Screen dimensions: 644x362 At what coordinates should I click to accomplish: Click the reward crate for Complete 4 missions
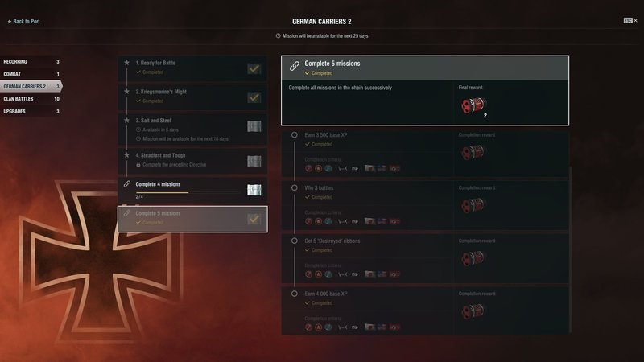(x=254, y=190)
